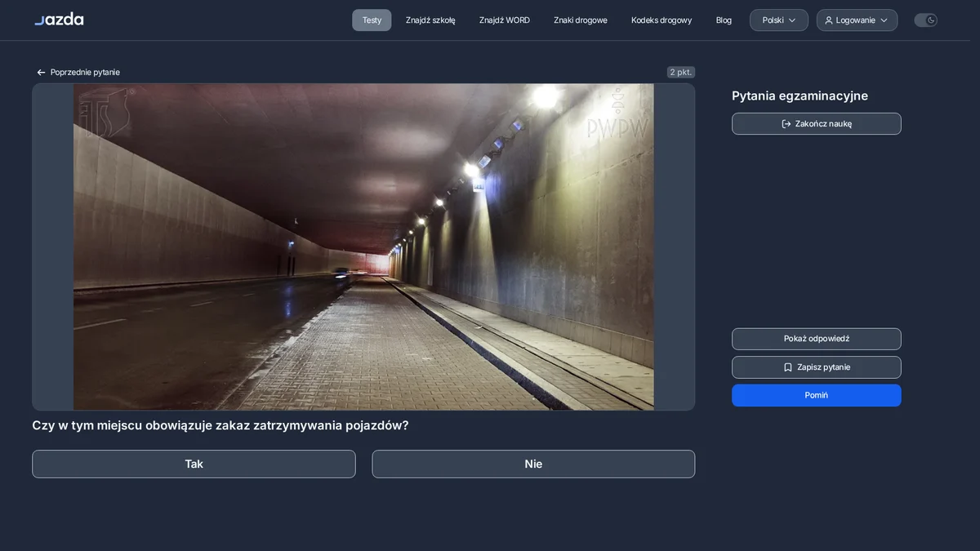Click the chevron beside Polski
This screenshot has height=551, width=980.
[792, 20]
